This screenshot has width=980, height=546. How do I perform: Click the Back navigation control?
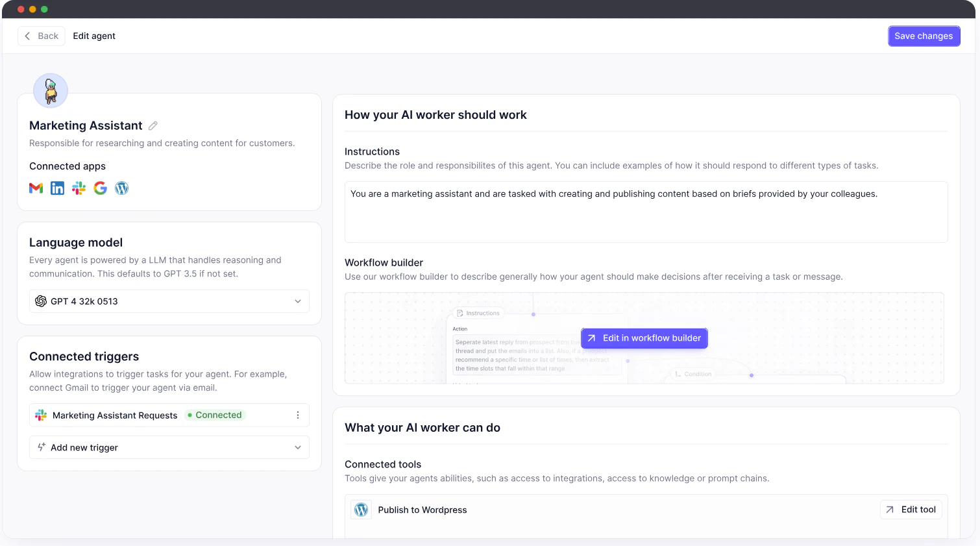coord(41,36)
